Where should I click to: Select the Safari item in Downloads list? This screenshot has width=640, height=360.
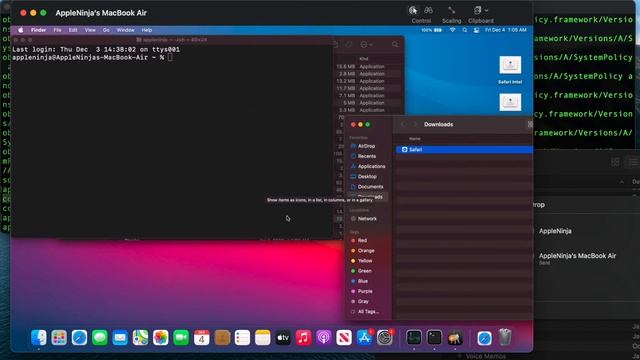point(464,150)
